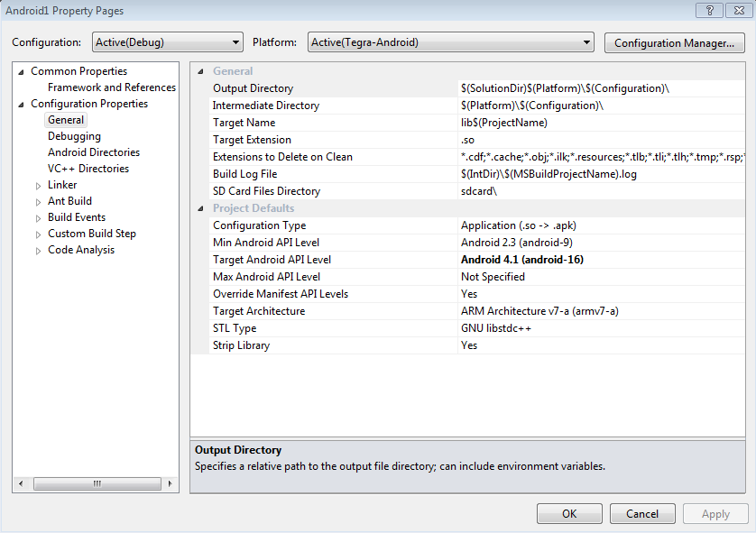Screen dimensions: 756x533
Task: Select Framework and References in tree
Action: (x=112, y=87)
